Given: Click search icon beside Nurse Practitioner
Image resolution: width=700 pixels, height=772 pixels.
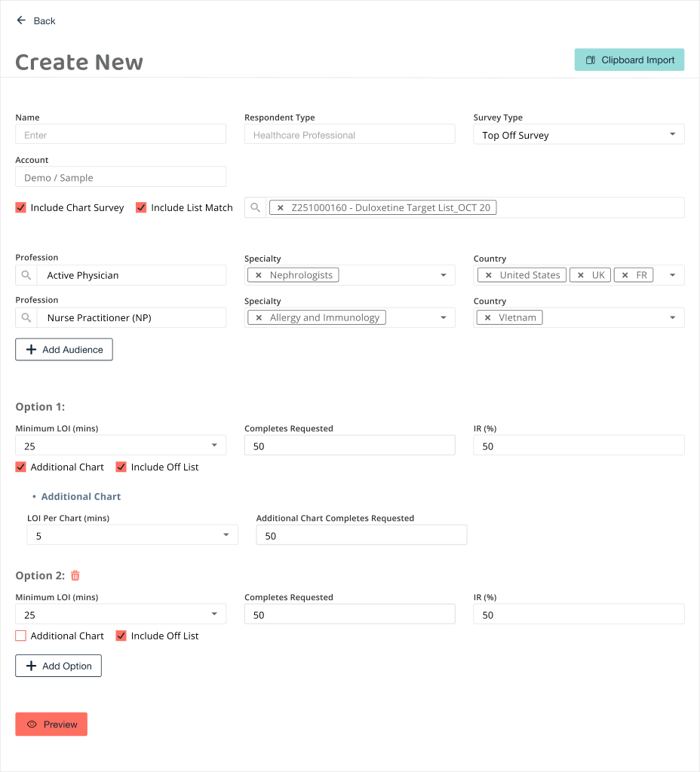Looking at the screenshot, I should pyautogui.click(x=26, y=317).
